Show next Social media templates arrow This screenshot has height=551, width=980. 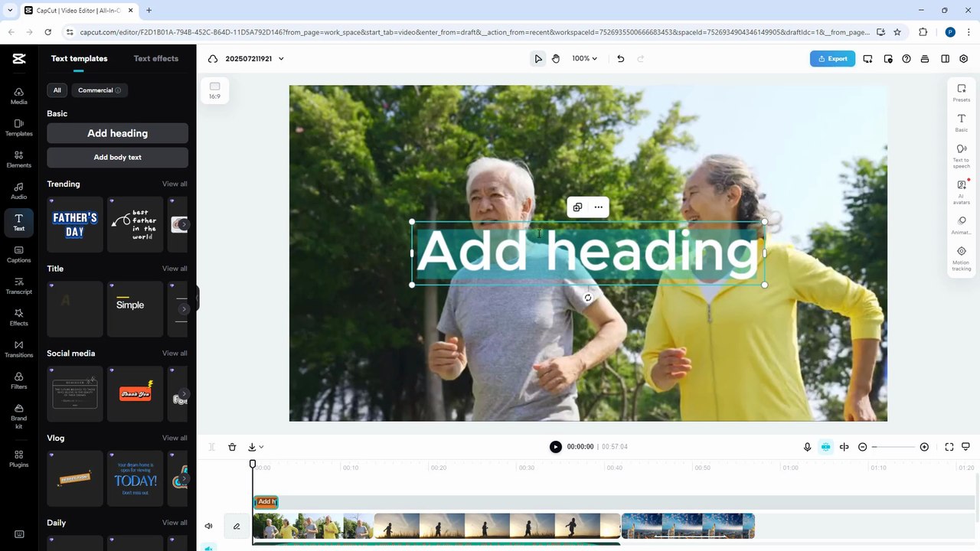click(x=184, y=394)
